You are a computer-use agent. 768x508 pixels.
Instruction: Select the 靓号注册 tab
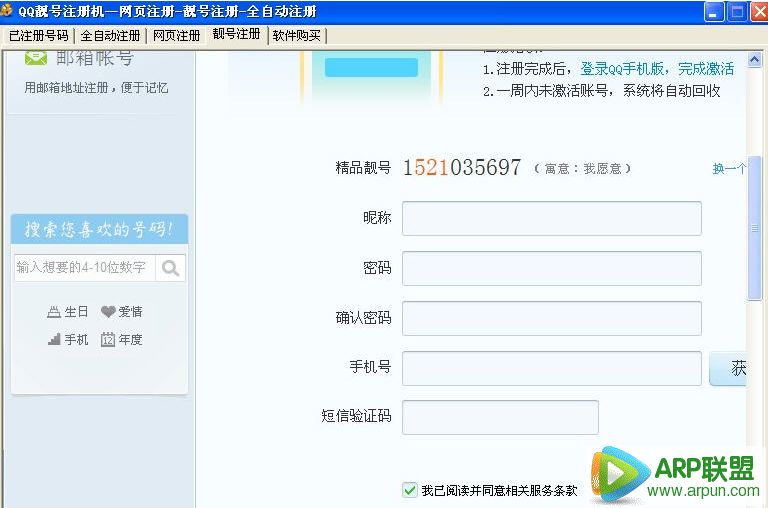236,34
